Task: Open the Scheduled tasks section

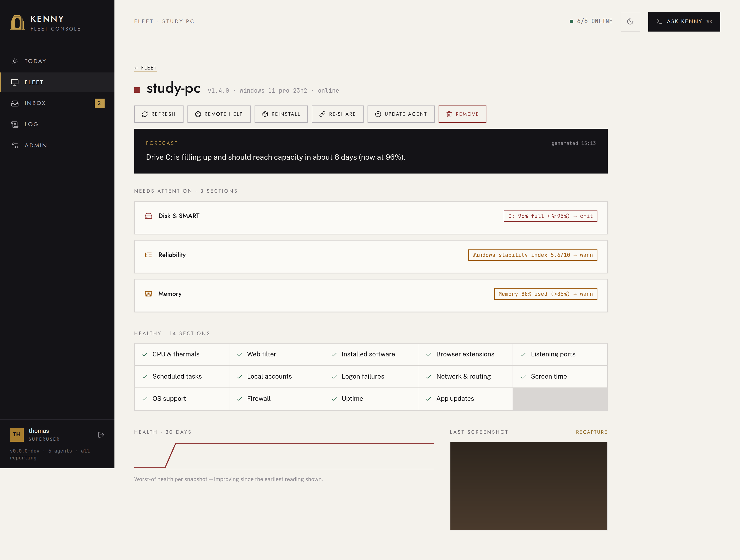Action: click(182, 376)
